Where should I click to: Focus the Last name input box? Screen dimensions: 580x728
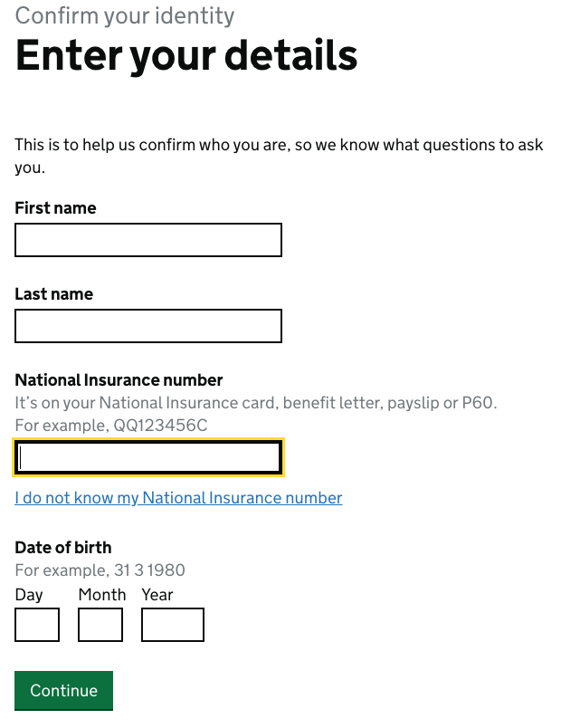coord(148,326)
